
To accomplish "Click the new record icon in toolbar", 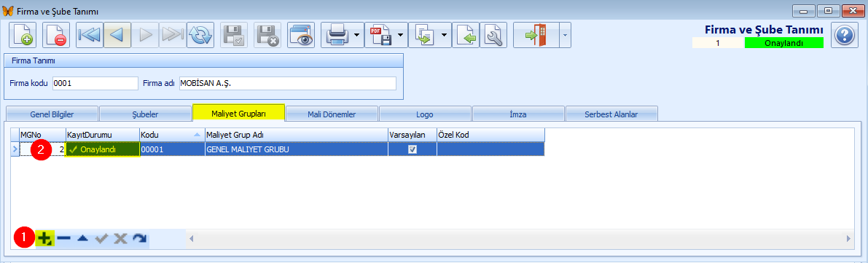I will coord(22,35).
